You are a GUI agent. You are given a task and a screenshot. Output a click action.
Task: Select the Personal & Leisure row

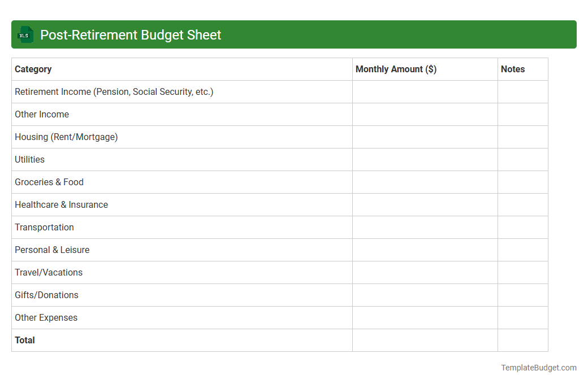pyautogui.click(x=52, y=250)
